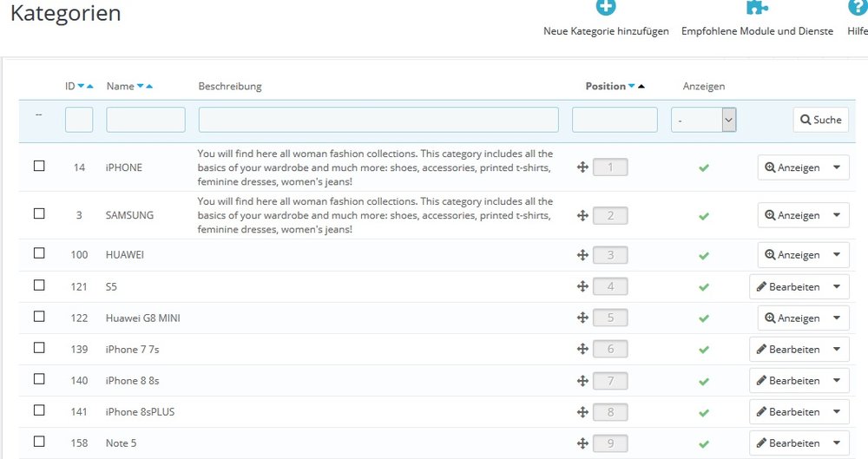The image size is (868, 459).
Task: Toggle enabled checkmark for iPhone 7 7s
Action: pos(704,350)
